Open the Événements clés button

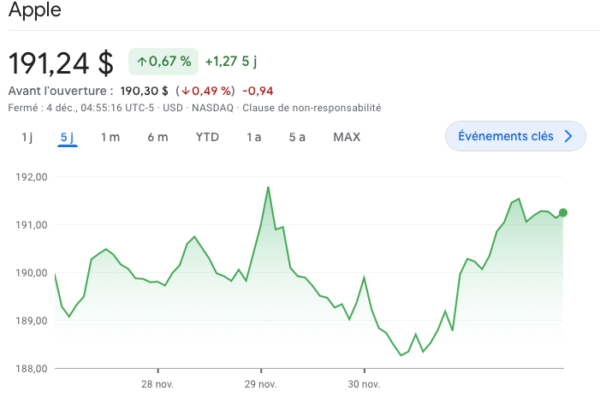click(x=515, y=136)
